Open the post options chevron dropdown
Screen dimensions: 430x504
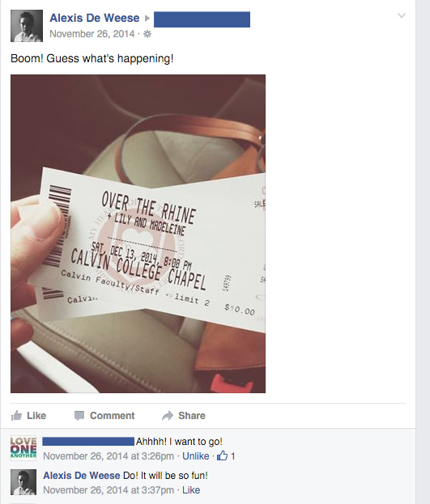coord(402,15)
